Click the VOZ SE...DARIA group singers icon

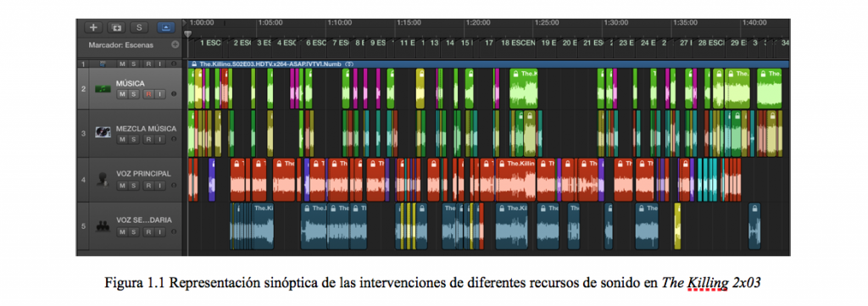click(x=103, y=225)
